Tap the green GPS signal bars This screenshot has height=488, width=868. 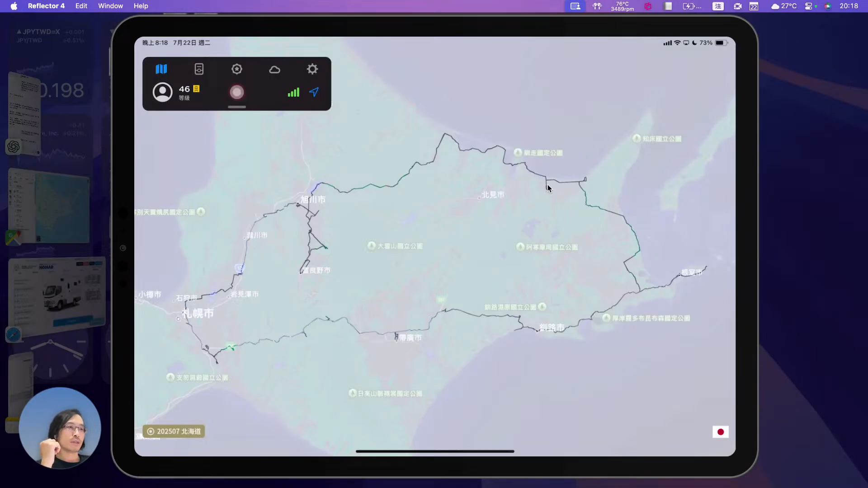(293, 92)
